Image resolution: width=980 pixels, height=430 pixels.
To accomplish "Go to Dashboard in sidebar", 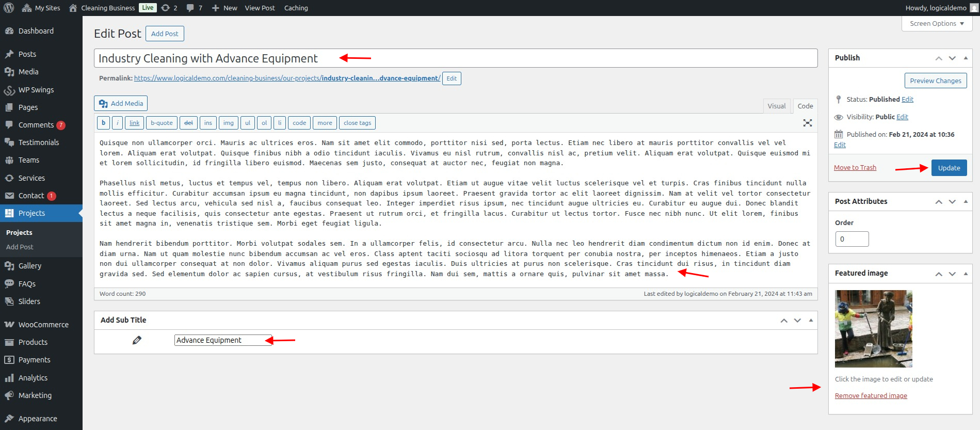I will pyautogui.click(x=36, y=31).
